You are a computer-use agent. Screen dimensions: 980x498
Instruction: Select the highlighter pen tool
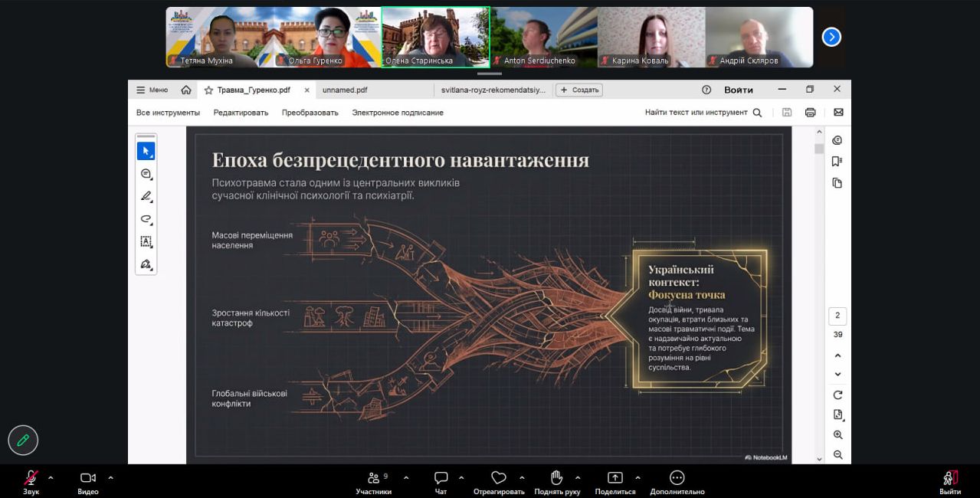click(146, 196)
